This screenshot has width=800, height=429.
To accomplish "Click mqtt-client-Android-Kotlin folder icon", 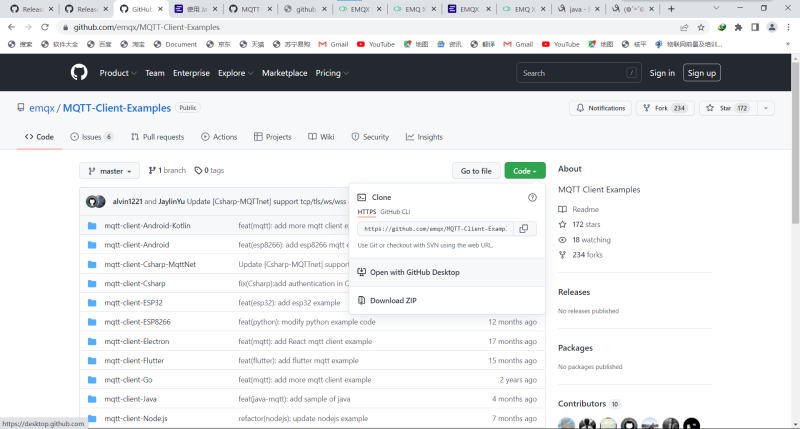I will 92,225.
